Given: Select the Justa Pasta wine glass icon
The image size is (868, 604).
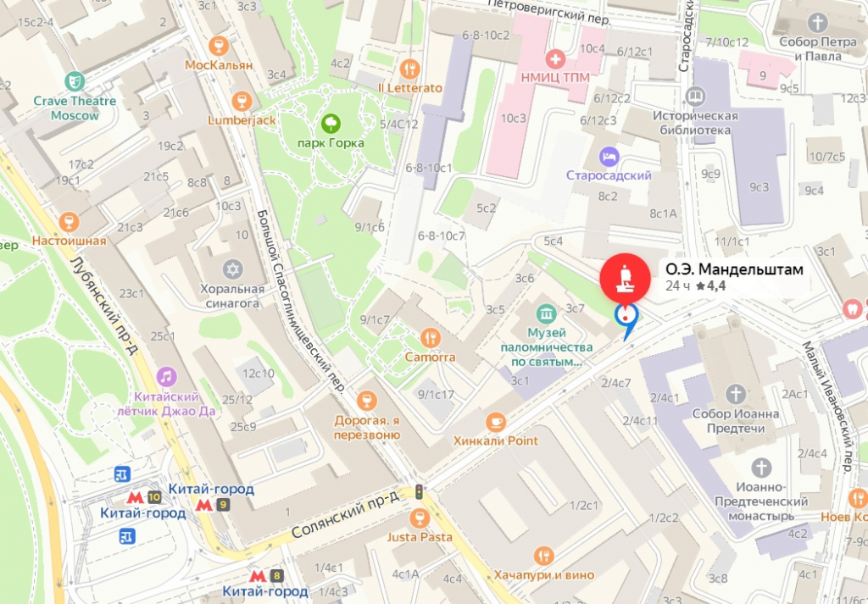Looking at the screenshot, I should tap(419, 518).
